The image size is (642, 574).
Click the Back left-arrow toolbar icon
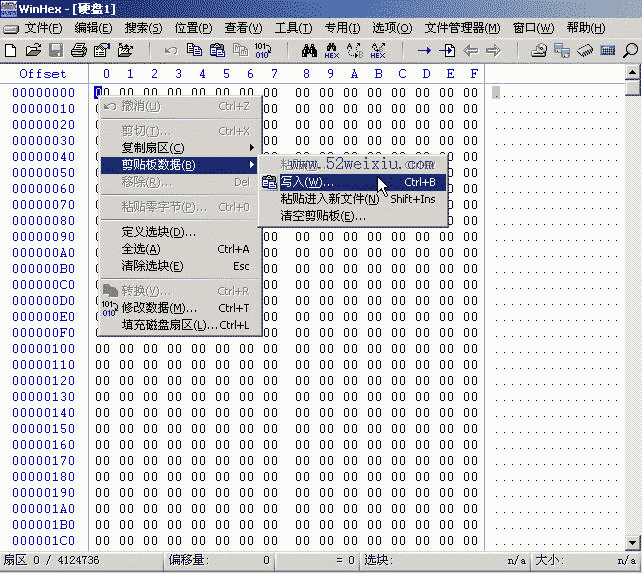[x=470, y=51]
